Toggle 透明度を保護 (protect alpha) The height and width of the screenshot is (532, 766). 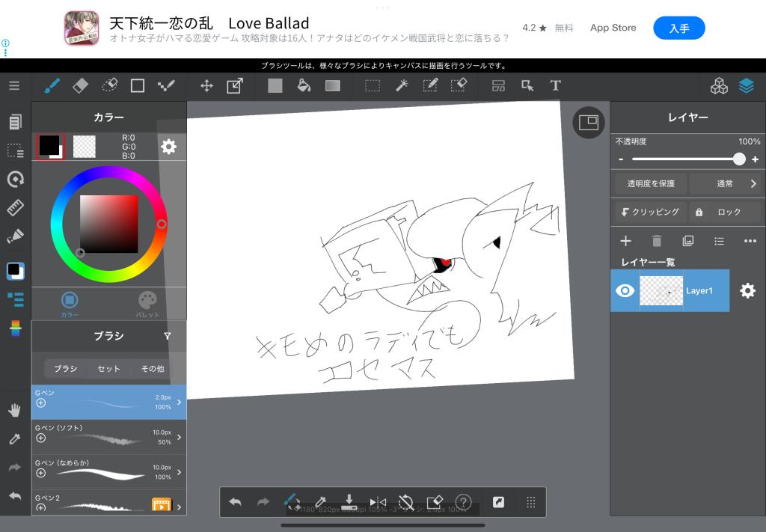(650, 183)
